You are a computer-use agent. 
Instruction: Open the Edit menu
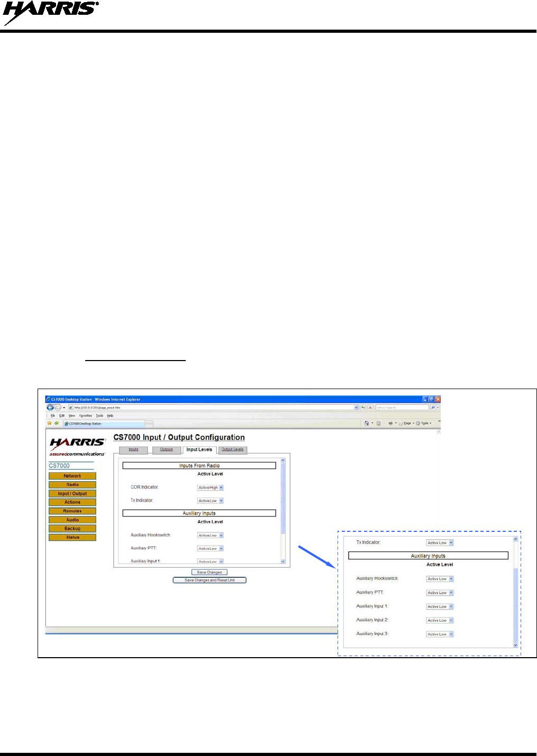point(62,416)
